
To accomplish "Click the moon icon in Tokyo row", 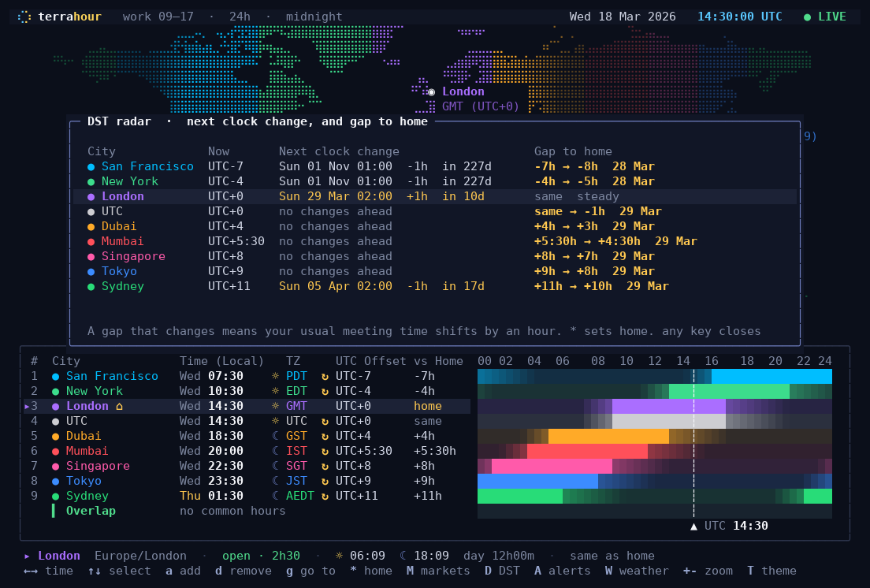I will 275,481.
